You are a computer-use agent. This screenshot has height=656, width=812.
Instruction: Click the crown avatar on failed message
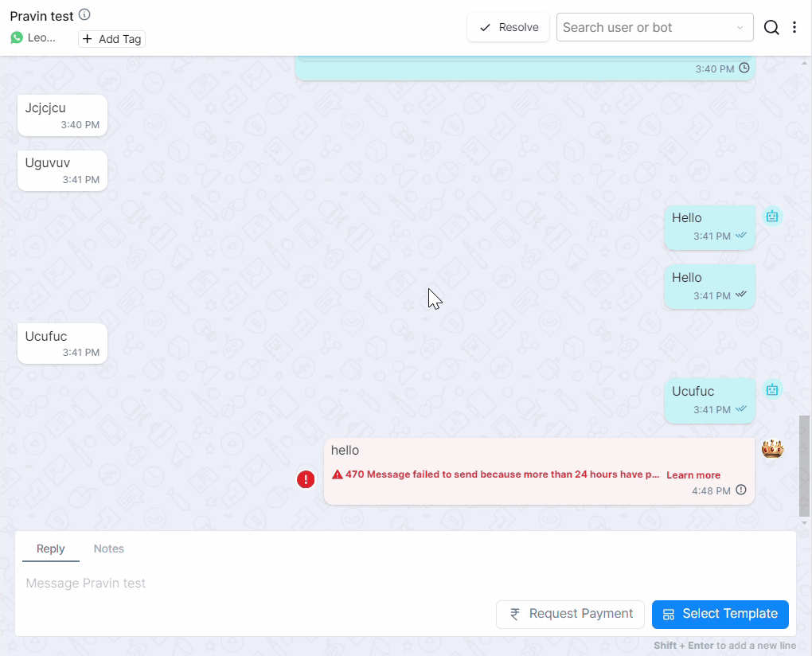[772, 449]
